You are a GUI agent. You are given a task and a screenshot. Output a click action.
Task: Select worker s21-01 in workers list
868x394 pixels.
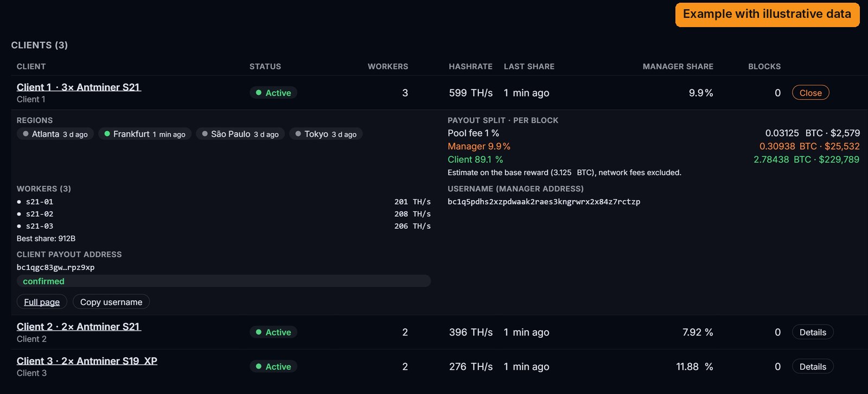(224, 202)
